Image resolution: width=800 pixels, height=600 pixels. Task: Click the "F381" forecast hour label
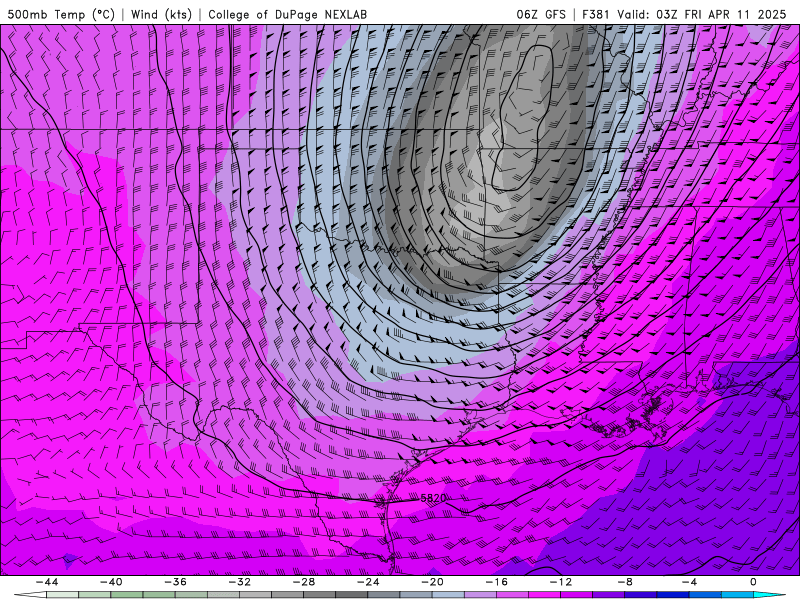pos(596,14)
